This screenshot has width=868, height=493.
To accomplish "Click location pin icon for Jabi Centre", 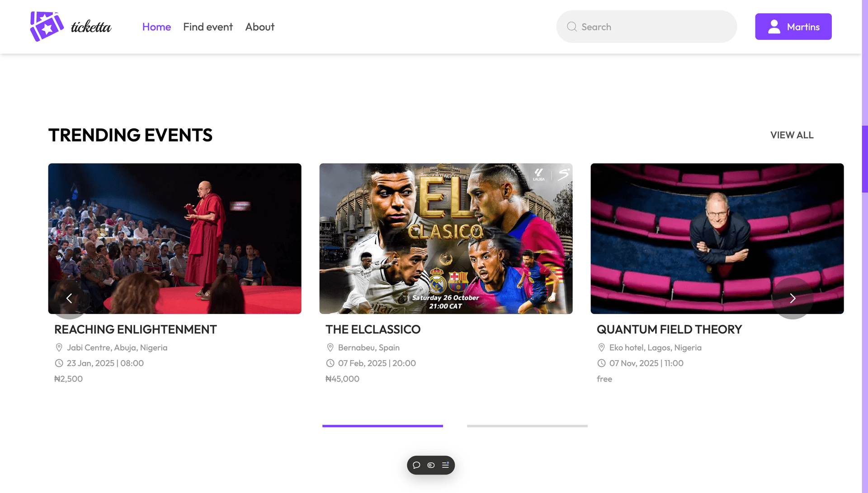I will 59,347.
